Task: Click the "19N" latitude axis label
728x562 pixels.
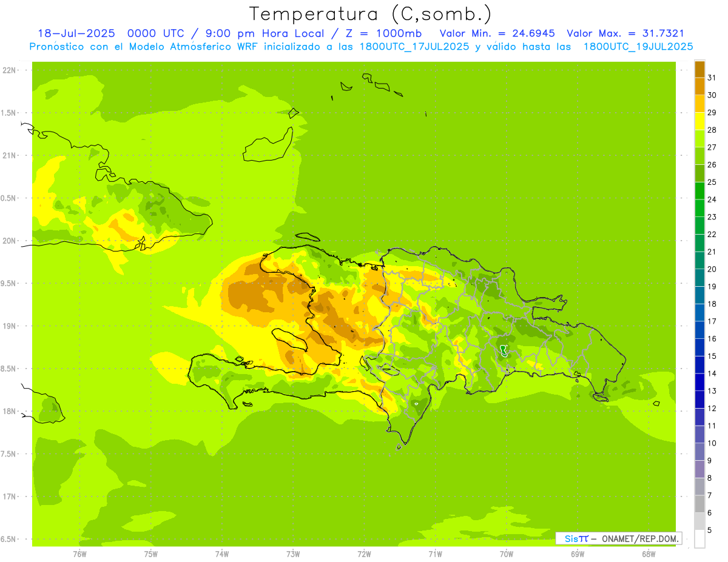Action: (x=10, y=326)
